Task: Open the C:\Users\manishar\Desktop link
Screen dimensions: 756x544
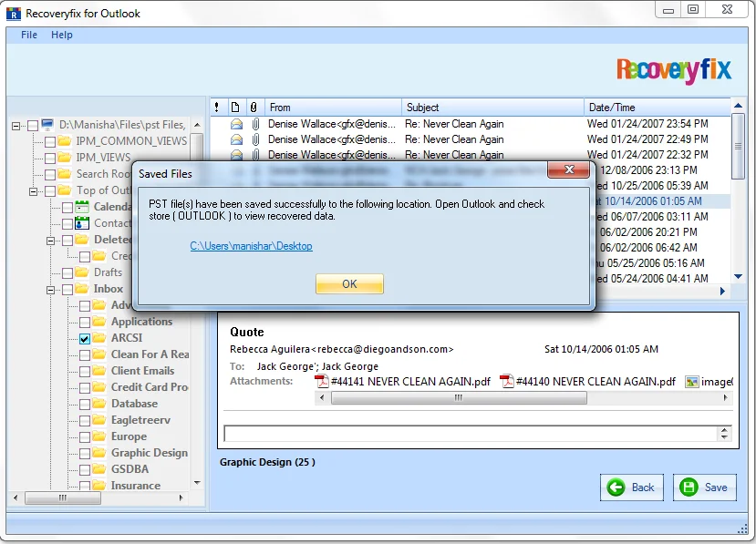Action: click(251, 246)
